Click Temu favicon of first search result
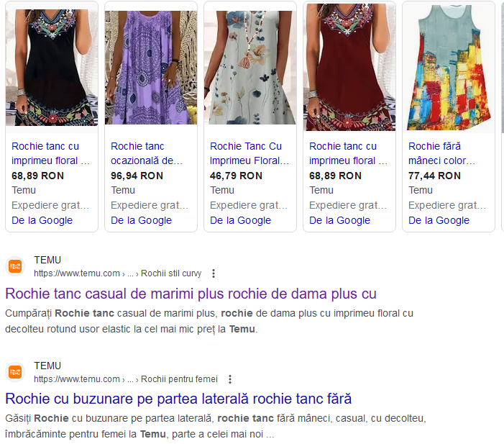The width and height of the screenshot is (504, 444). coord(15,266)
